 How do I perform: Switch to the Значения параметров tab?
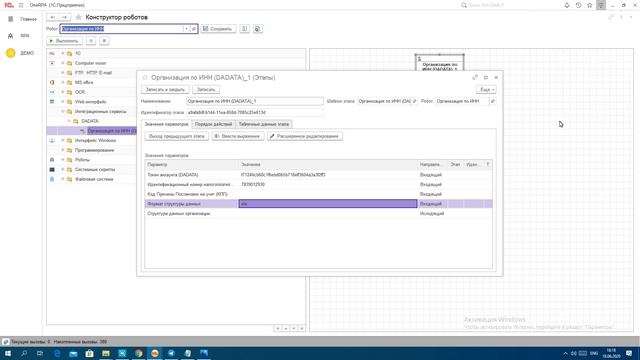coord(166,124)
